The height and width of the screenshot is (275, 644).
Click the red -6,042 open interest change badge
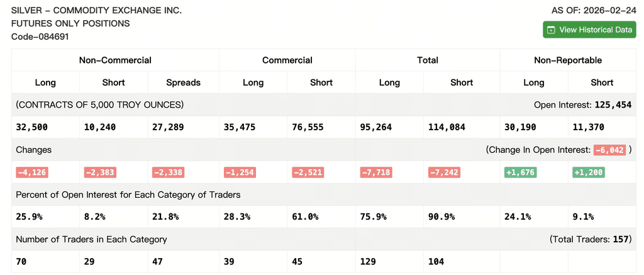point(609,150)
